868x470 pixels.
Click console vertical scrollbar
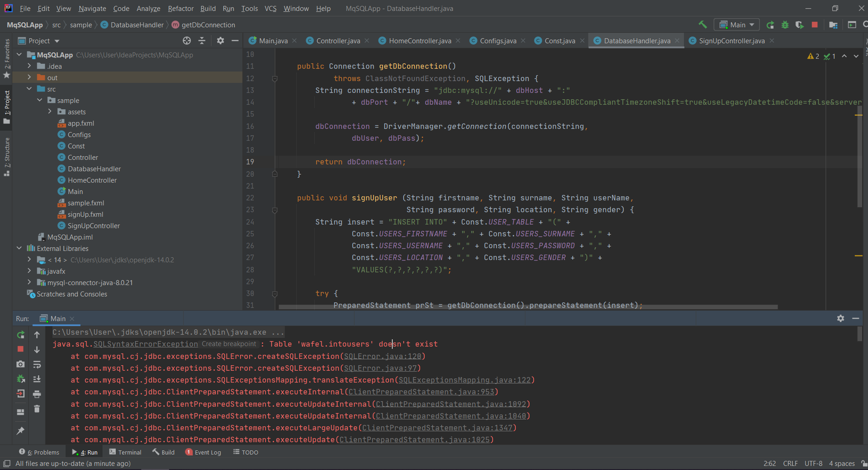point(860,334)
